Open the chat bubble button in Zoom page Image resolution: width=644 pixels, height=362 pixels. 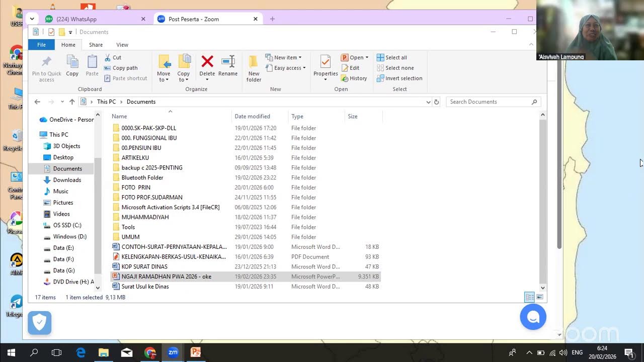[x=533, y=317]
